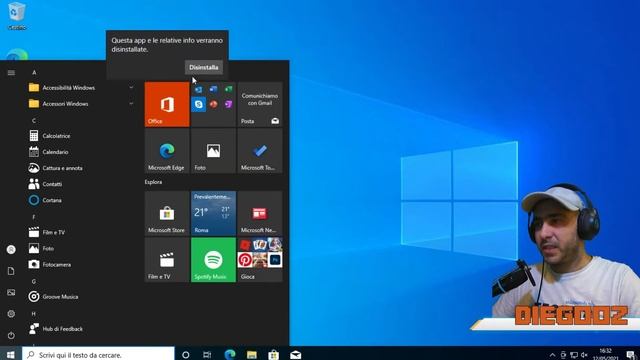This screenshot has width=640, height=360.
Task: Open the Microsoft To Do tile
Action: point(260,151)
